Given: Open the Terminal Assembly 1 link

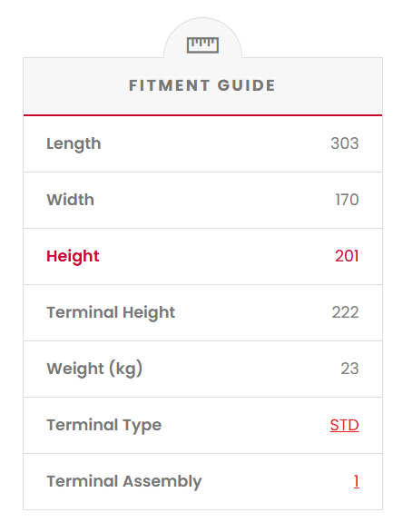Looking at the screenshot, I should (x=356, y=481).
